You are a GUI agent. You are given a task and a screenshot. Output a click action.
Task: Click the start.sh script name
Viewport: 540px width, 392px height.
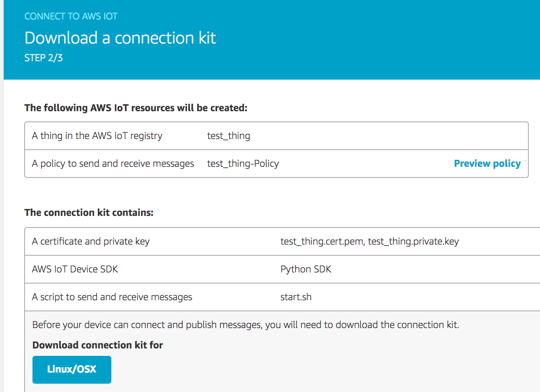pyautogui.click(x=296, y=297)
